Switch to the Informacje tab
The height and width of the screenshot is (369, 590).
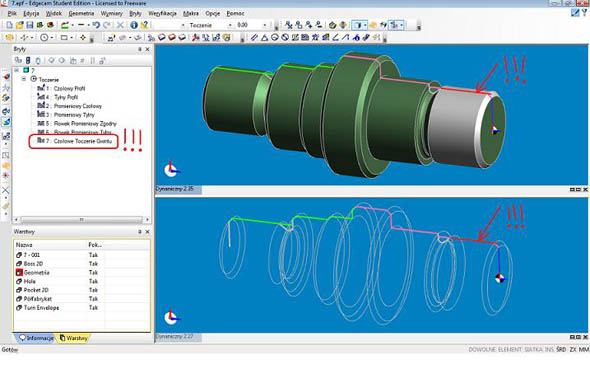click(36, 338)
